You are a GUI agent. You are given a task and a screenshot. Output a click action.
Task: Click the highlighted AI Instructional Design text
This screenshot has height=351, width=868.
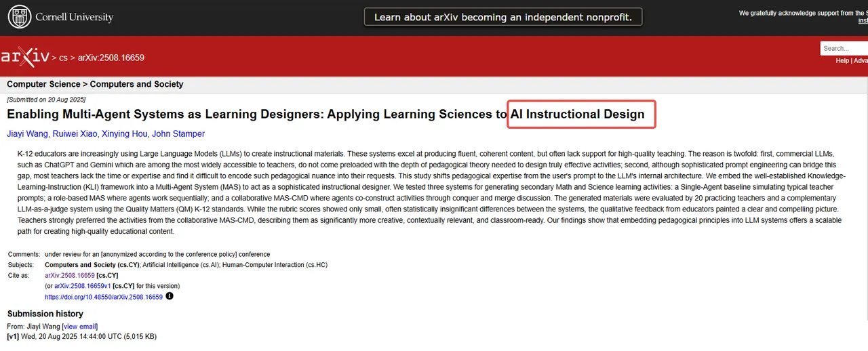[x=578, y=114]
